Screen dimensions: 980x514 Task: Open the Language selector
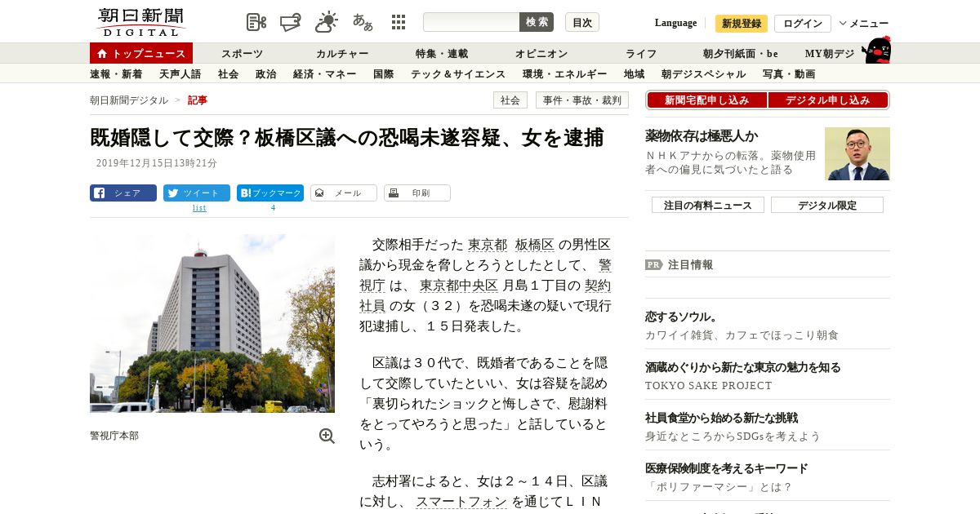pos(675,23)
